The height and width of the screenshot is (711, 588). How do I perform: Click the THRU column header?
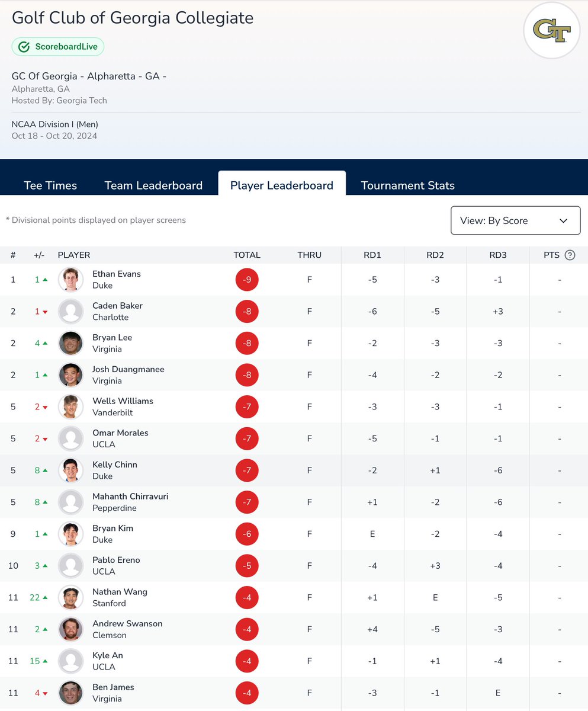click(x=309, y=255)
